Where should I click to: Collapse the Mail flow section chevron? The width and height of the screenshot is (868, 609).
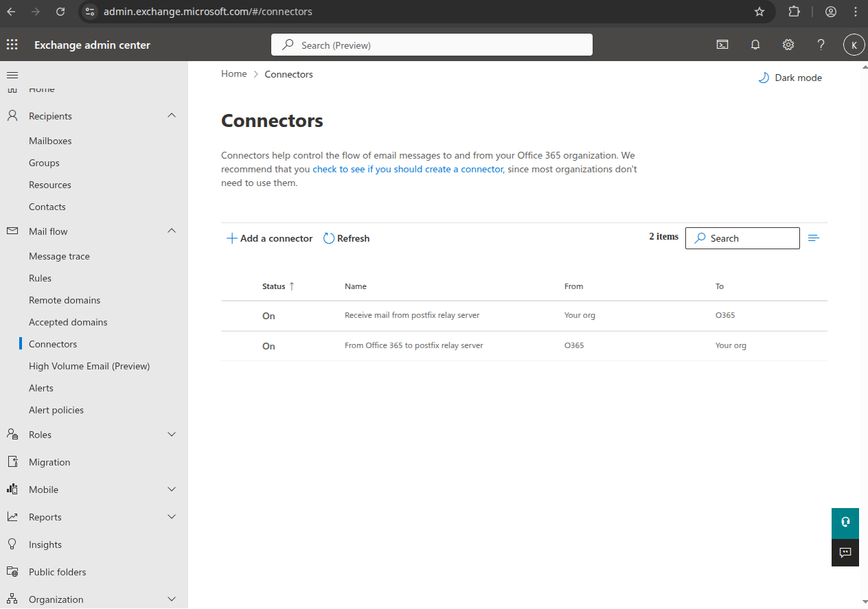(172, 231)
